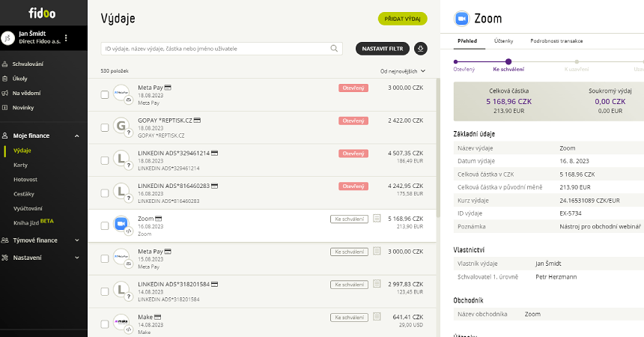Click the expense list vertical scrollbar
This screenshot has height=337, width=644.
click(x=438, y=148)
